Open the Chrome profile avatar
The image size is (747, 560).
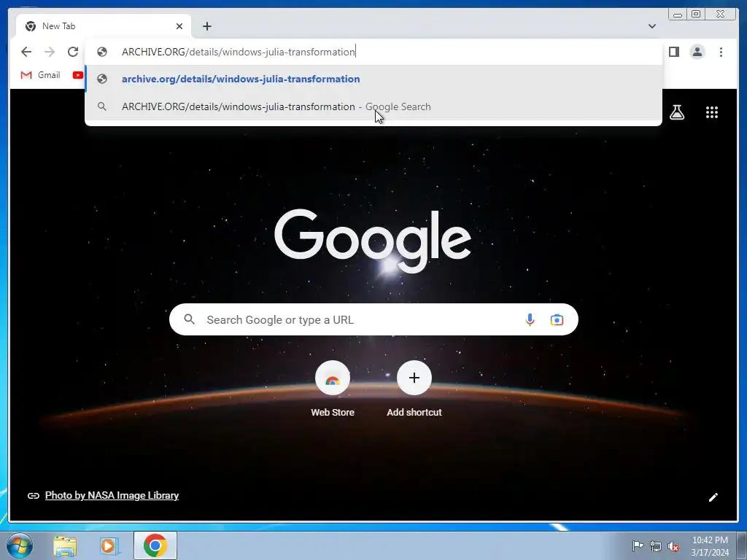click(697, 52)
